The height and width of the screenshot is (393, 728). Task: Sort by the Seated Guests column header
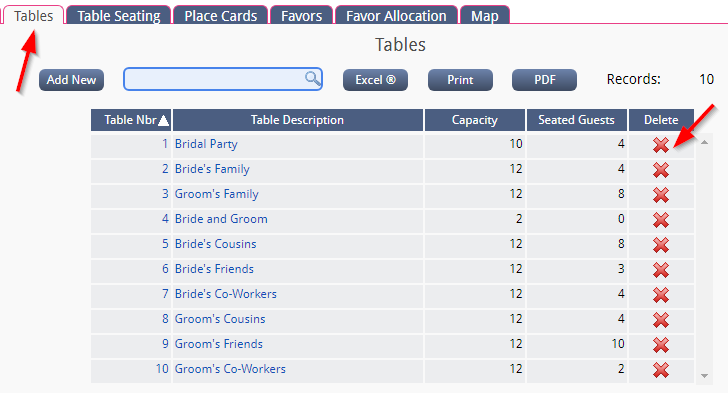(x=576, y=120)
